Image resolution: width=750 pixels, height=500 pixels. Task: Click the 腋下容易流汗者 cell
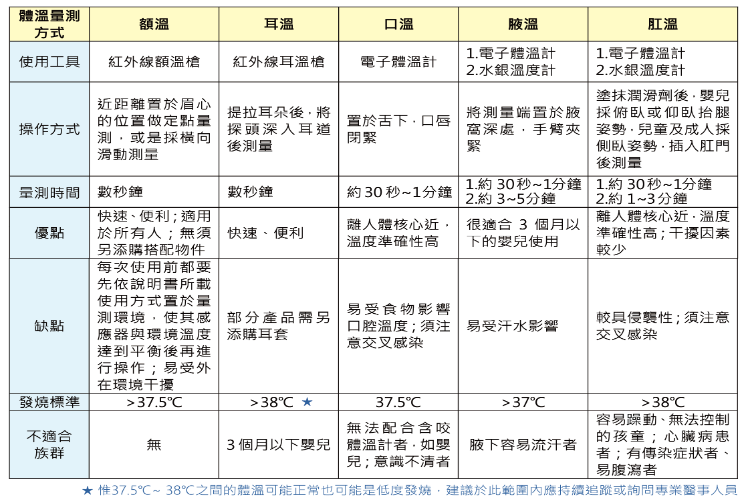point(523,444)
